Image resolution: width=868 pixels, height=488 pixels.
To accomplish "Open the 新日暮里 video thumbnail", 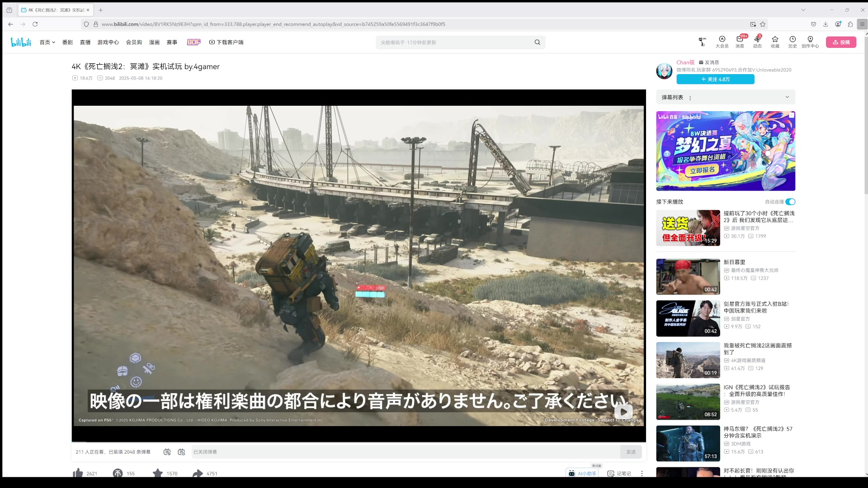I will click(688, 277).
